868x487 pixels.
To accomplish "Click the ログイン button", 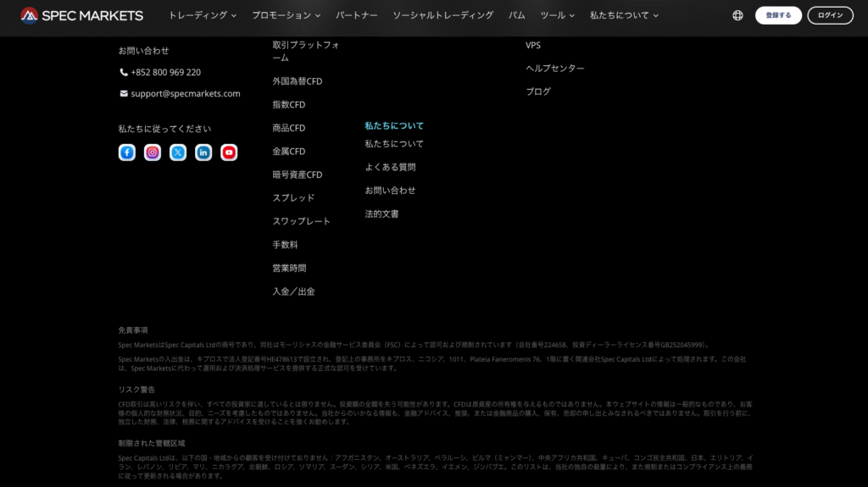I will tap(831, 15).
